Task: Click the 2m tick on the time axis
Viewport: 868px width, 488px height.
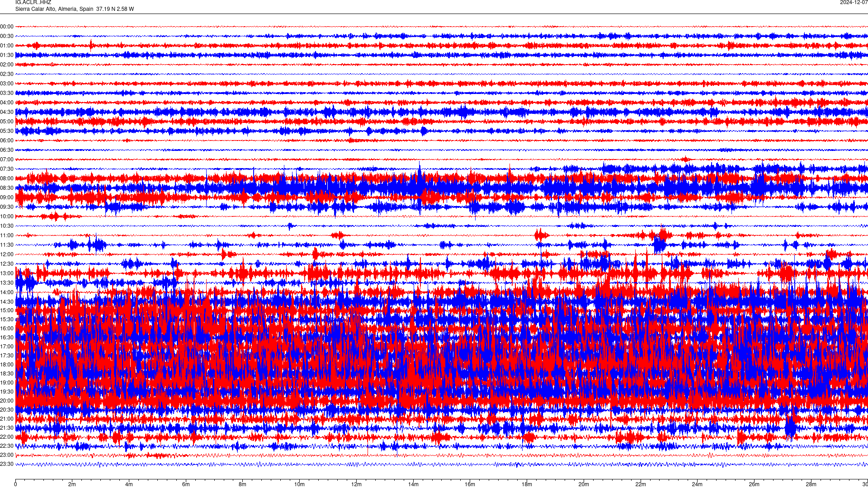Action: coord(72,484)
